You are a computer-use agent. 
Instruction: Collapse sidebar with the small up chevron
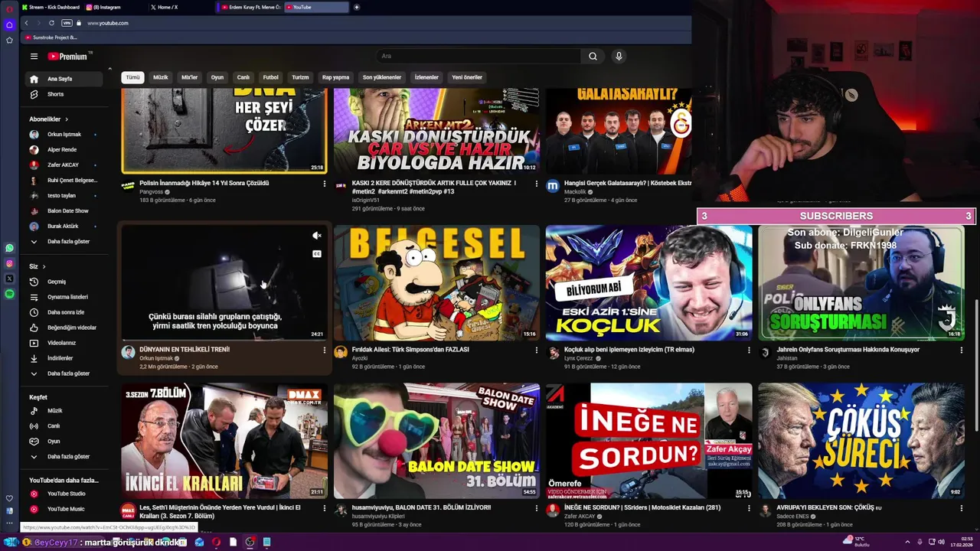click(109, 69)
